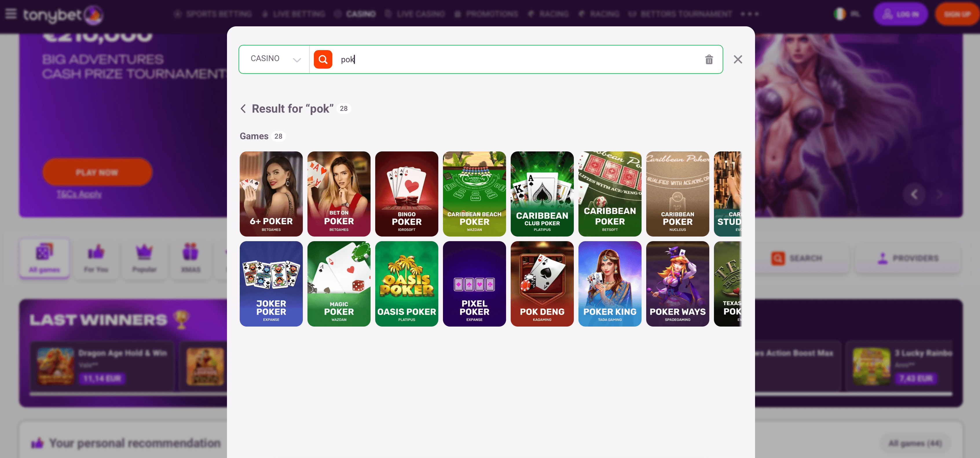Go back using the results arrow

pyautogui.click(x=243, y=108)
